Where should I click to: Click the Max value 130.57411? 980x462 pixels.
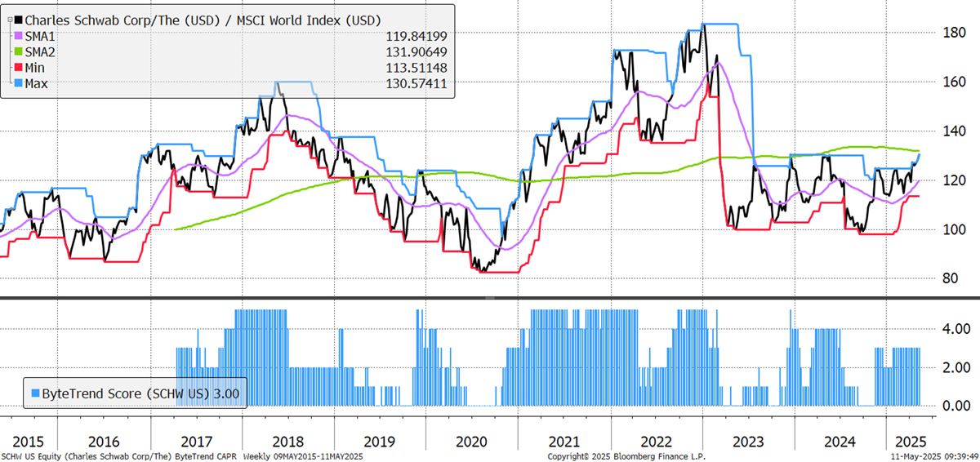416,83
